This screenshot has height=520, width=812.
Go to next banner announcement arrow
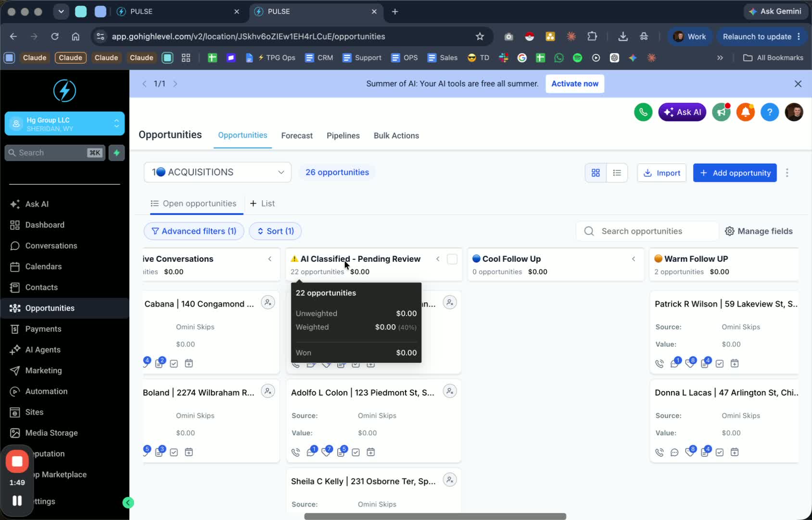tap(175, 84)
